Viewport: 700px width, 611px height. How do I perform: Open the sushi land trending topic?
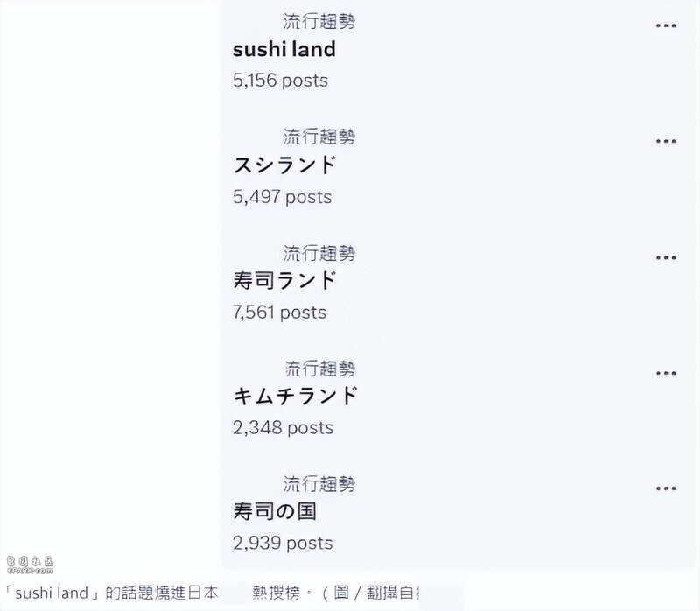pyautogui.click(x=283, y=49)
